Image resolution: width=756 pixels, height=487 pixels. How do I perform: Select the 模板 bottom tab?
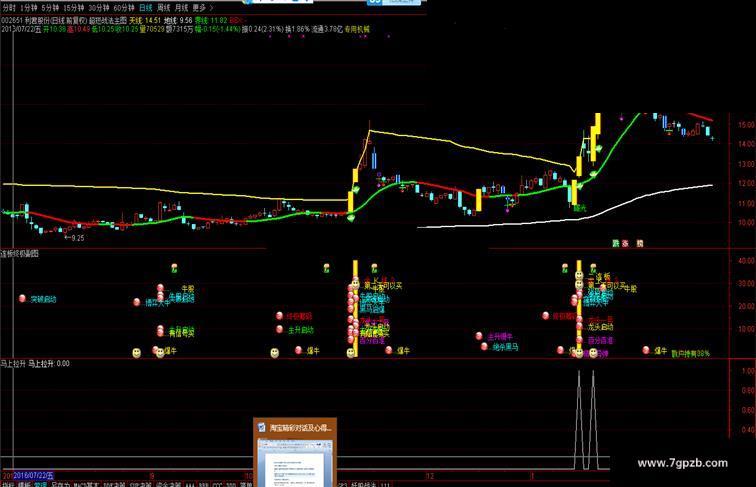coord(24,485)
